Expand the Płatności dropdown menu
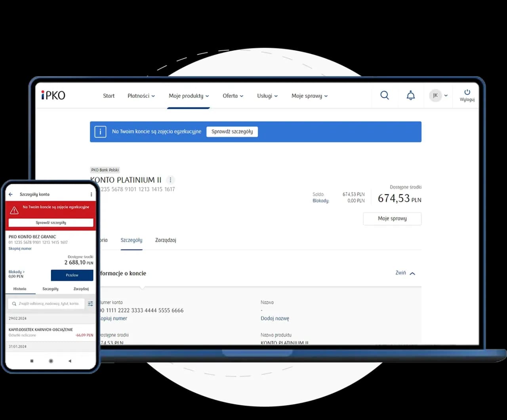This screenshot has width=507, height=420. 141,96
